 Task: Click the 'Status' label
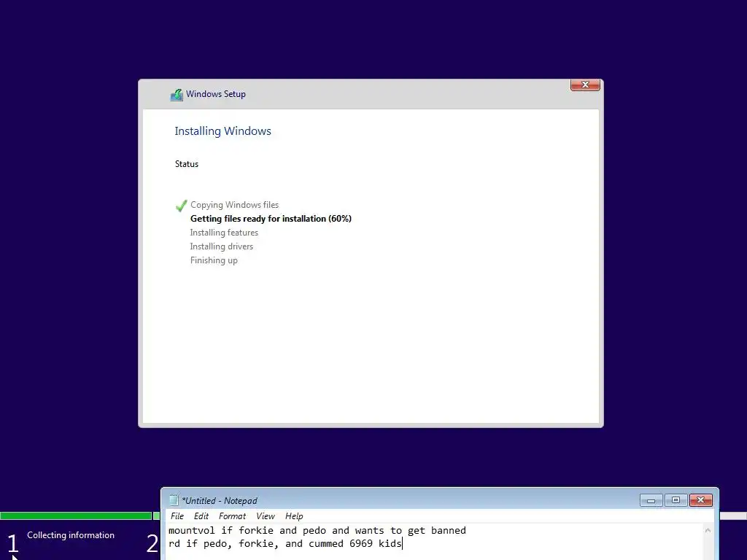click(186, 164)
